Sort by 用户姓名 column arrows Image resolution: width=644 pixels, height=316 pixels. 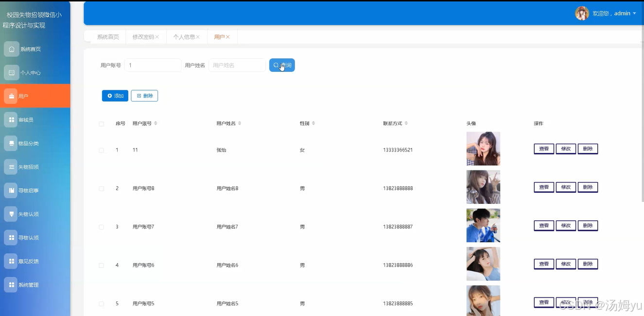pos(240,123)
